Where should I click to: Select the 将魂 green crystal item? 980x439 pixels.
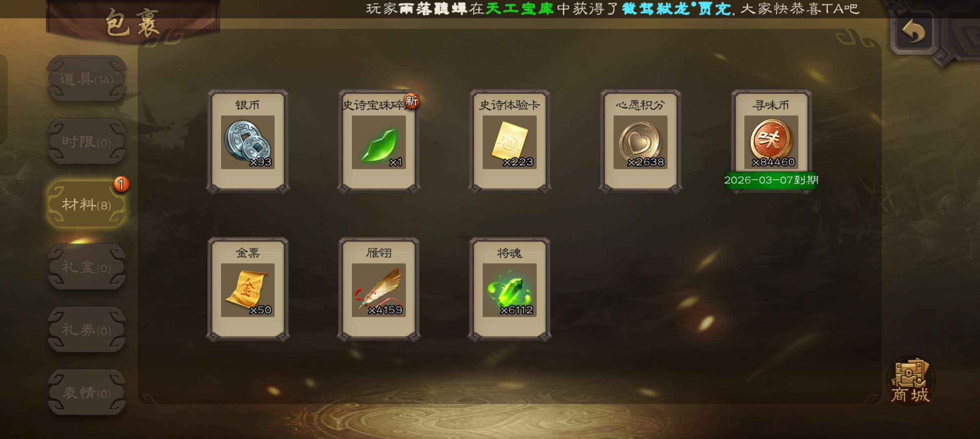[510, 290]
